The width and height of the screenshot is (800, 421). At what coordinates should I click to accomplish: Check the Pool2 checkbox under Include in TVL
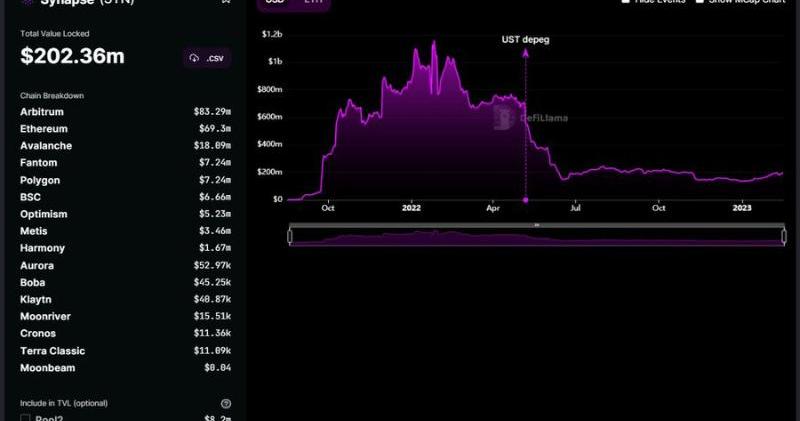(x=25, y=418)
